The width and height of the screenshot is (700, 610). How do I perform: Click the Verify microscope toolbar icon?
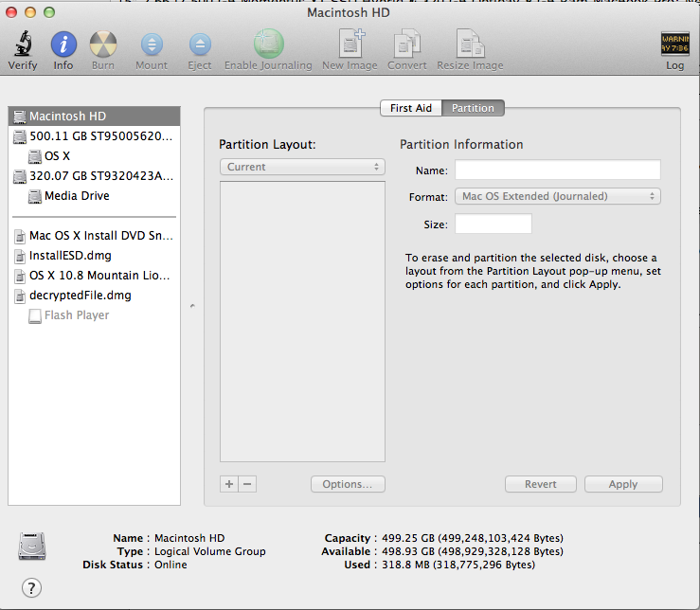point(24,44)
